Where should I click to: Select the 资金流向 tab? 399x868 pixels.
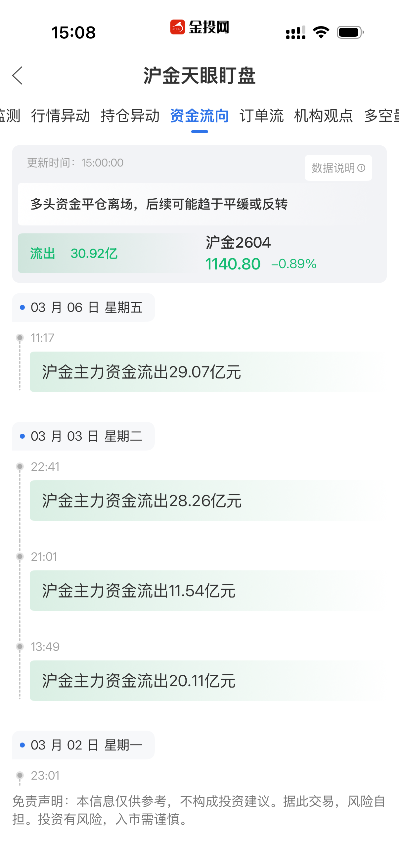(x=199, y=116)
